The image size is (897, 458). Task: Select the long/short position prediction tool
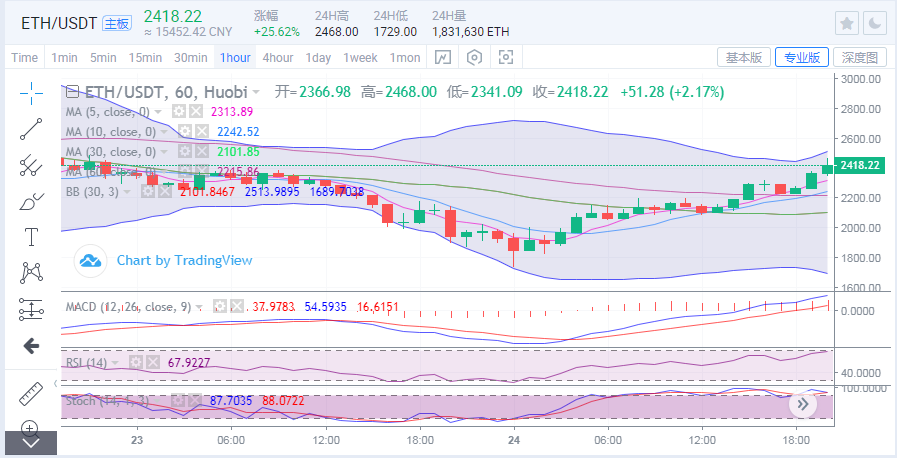31,309
